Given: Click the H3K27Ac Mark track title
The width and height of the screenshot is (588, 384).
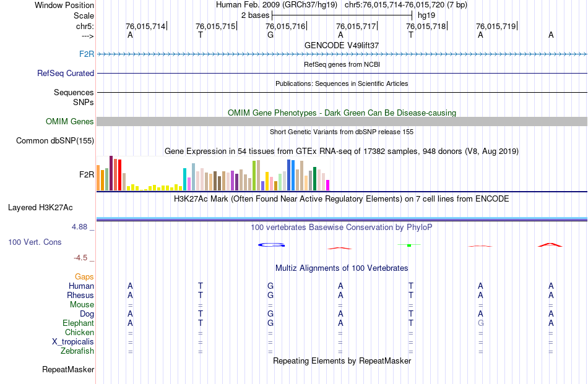Looking at the screenshot, I should (341, 199).
